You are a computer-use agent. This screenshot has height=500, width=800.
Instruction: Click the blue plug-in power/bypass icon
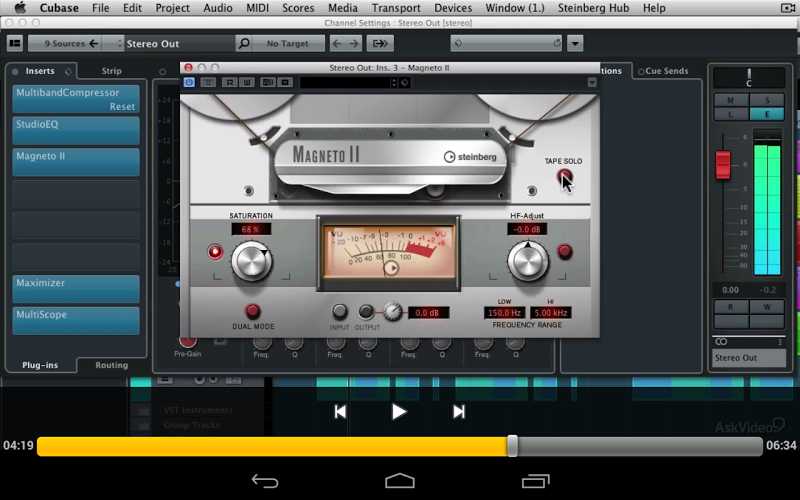click(190, 82)
